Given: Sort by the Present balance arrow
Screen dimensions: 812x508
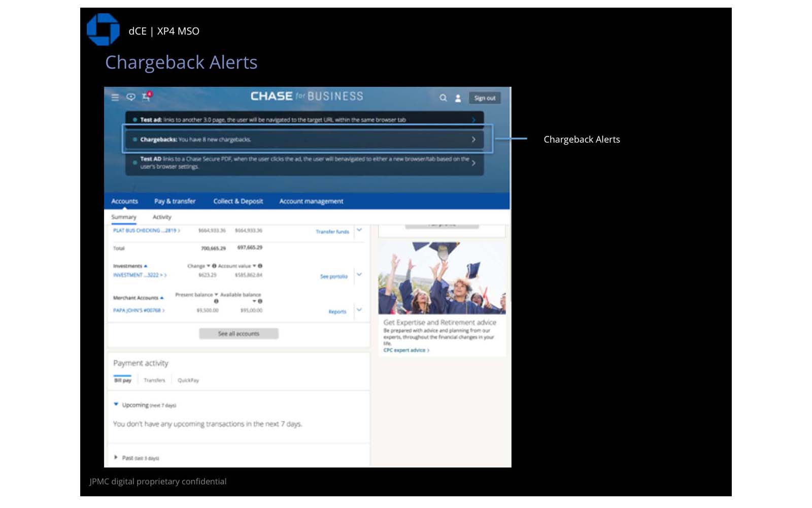Looking at the screenshot, I should [x=216, y=295].
